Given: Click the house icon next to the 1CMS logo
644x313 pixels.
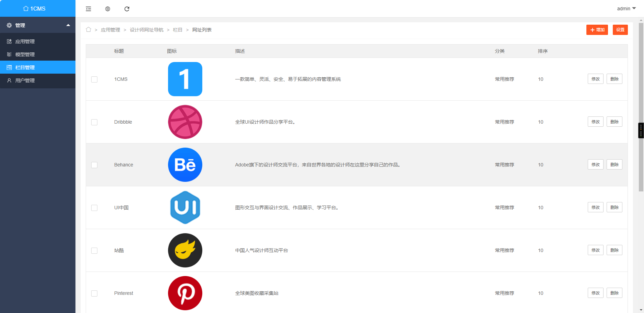Looking at the screenshot, I should pos(25,8).
